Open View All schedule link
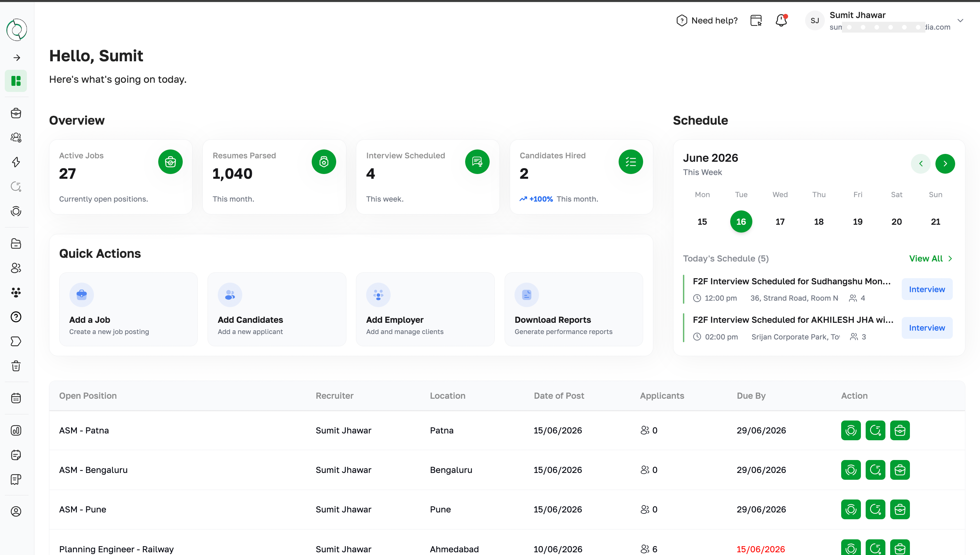This screenshot has width=980, height=555. click(x=931, y=258)
